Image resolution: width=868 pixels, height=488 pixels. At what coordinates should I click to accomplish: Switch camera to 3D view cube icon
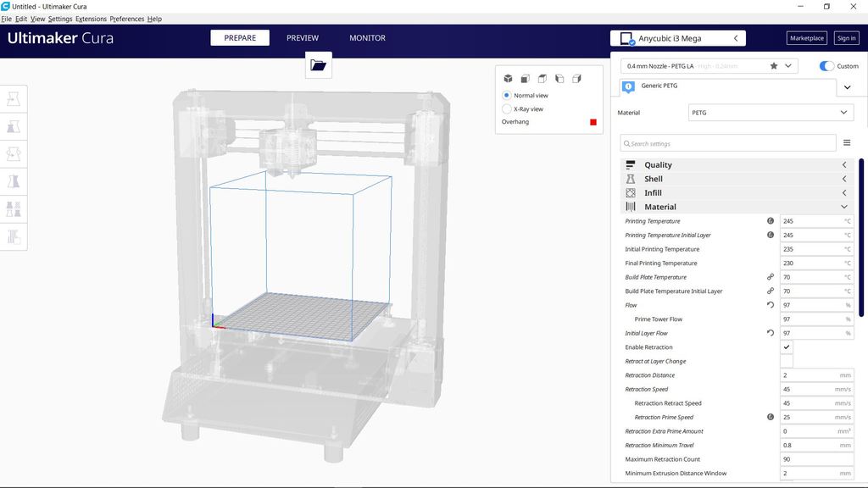pos(509,79)
